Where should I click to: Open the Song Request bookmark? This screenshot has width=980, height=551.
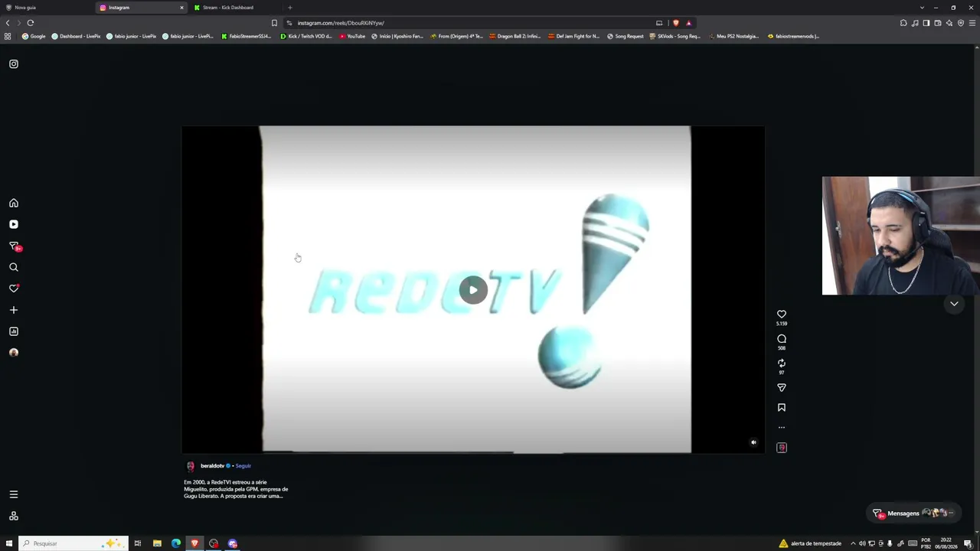pos(625,36)
